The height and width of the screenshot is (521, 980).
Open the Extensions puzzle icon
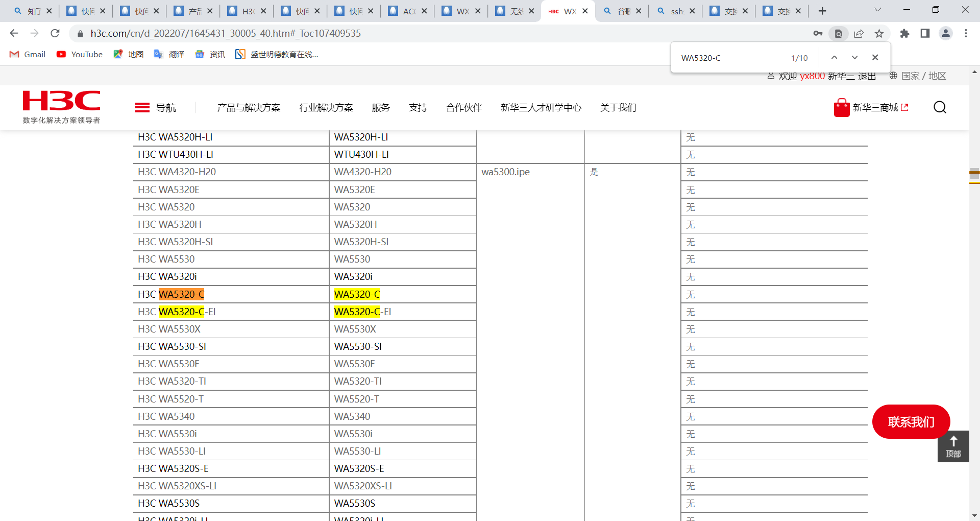(904, 33)
